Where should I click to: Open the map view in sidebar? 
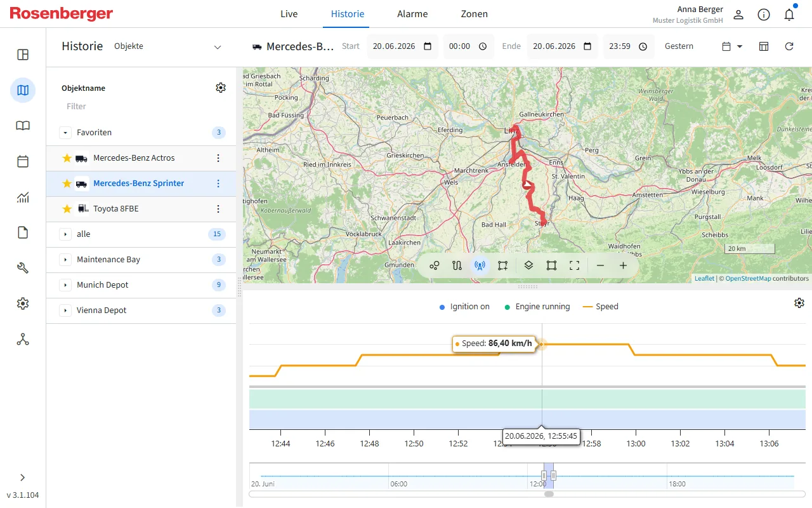[x=23, y=90]
